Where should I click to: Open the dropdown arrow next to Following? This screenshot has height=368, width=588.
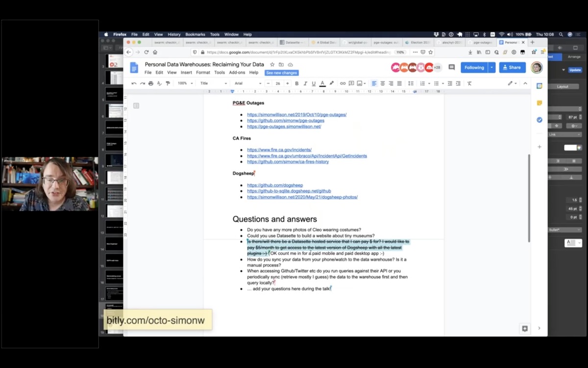[491, 68]
